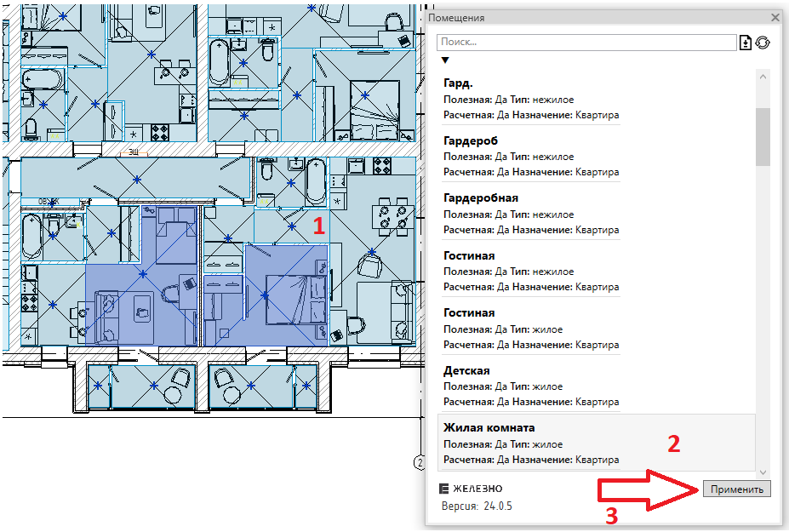Click the Применить button
789x532 pixels.
point(737,489)
